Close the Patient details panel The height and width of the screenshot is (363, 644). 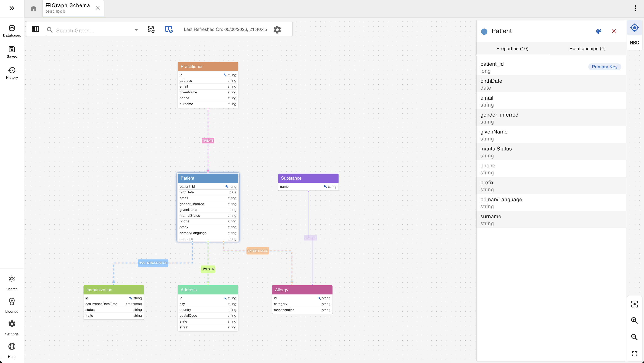pyautogui.click(x=614, y=31)
